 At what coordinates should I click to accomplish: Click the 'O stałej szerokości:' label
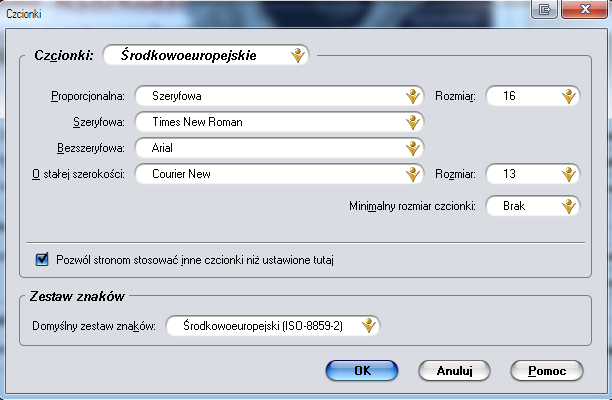77,175
